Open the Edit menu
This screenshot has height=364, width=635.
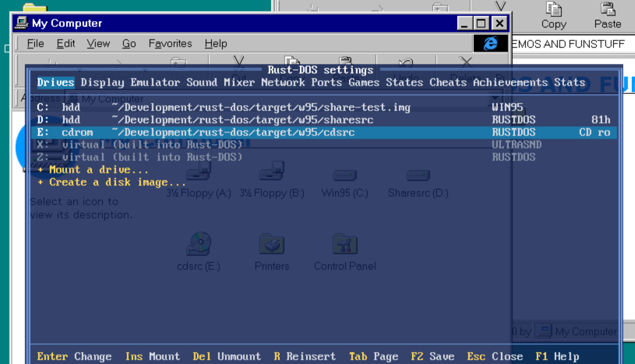click(x=66, y=44)
